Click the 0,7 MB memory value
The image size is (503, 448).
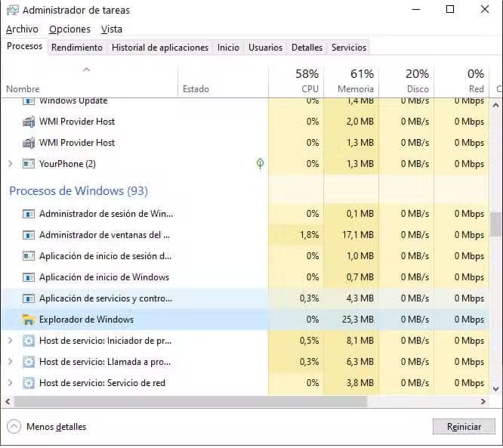[360, 277]
